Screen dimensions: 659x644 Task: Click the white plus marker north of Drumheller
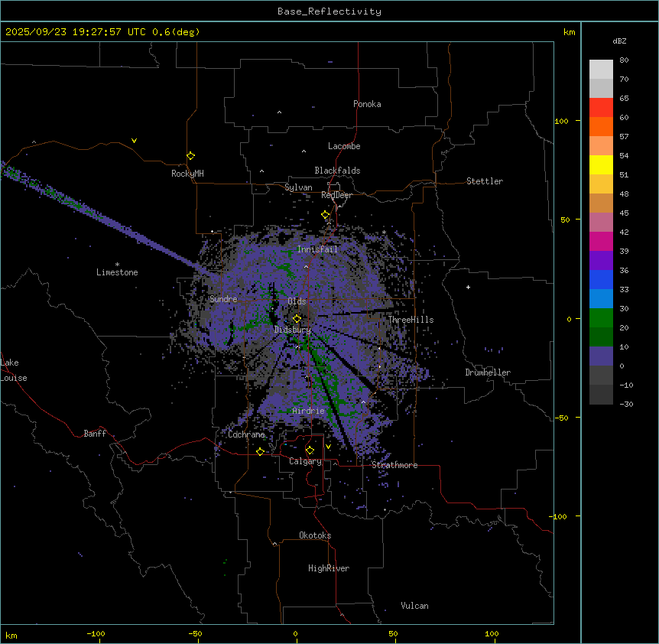468,288
